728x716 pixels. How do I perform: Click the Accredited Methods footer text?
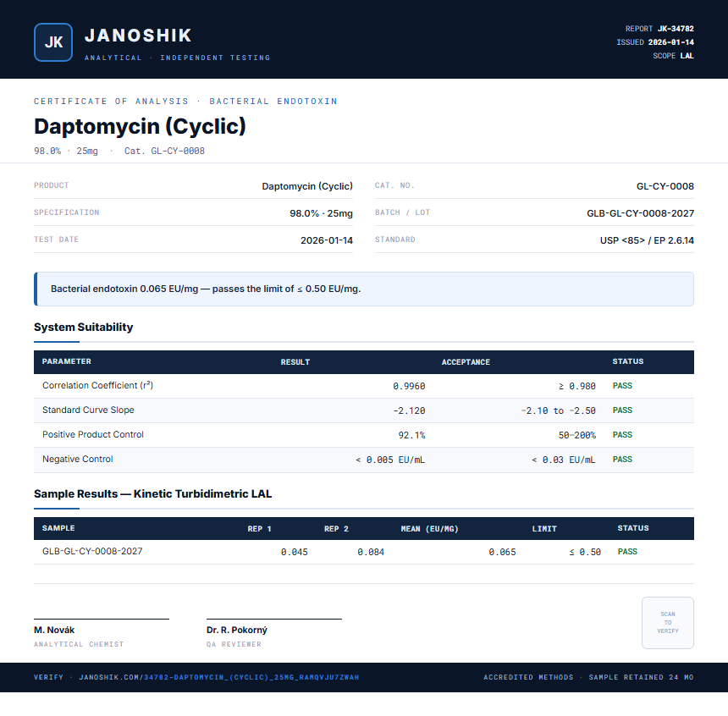(x=528, y=677)
